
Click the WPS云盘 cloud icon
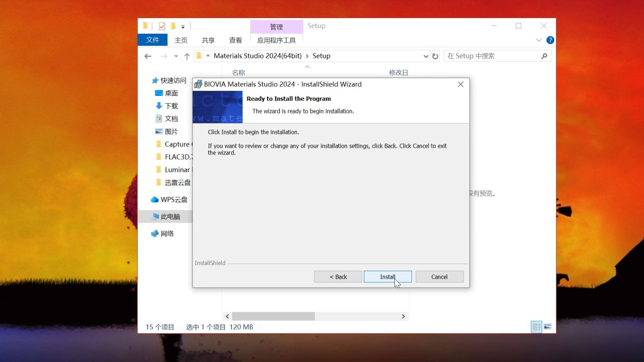click(x=155, y=199)
